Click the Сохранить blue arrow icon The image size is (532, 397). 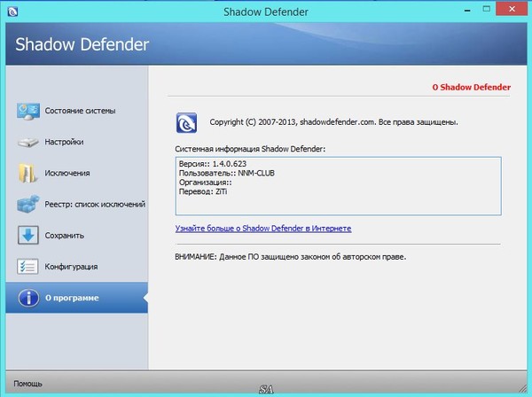click(x=28, y=235)
